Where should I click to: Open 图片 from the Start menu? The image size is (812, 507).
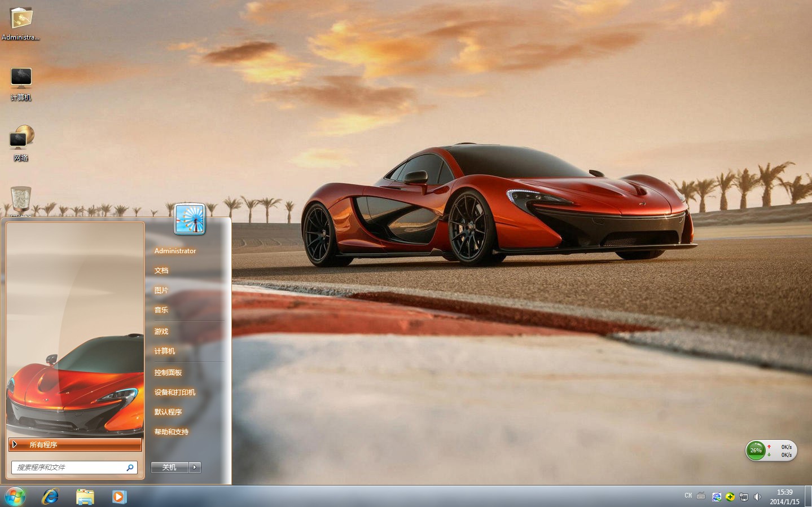161,290
